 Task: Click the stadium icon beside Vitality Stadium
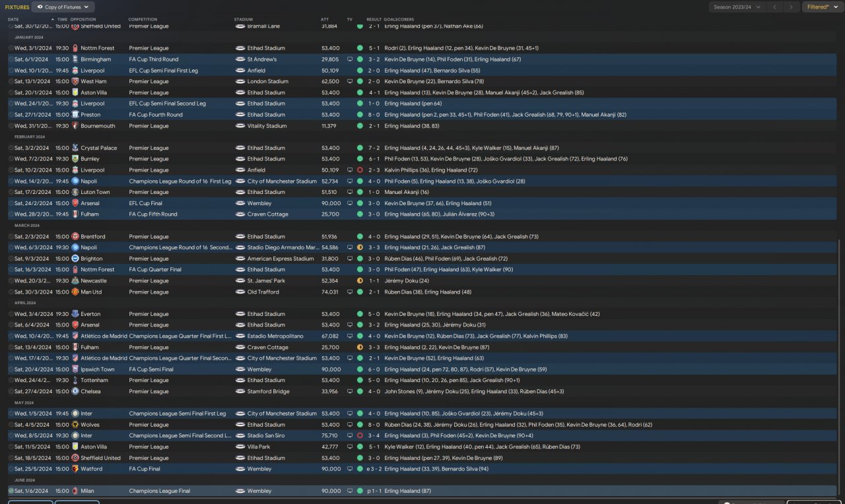[240, 126]
